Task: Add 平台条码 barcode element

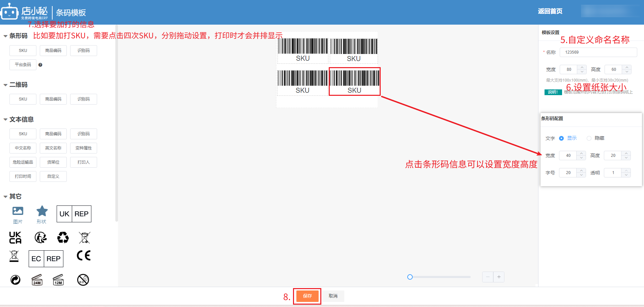Action: pyautogui.click(x=23, y=65)
